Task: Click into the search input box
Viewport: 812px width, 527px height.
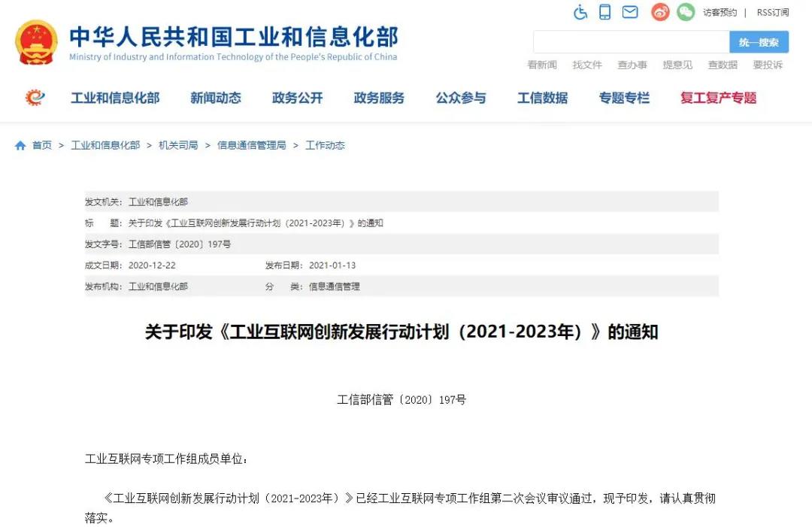Action: tap(632, 42)
